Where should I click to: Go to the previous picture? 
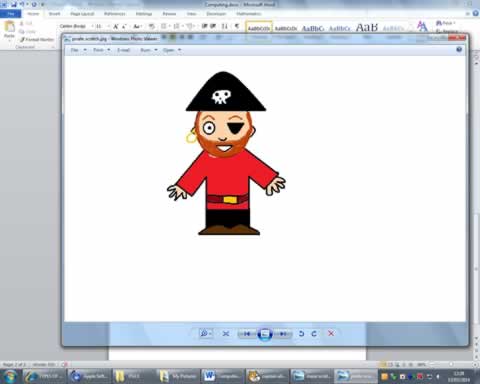tap(247, 334)
